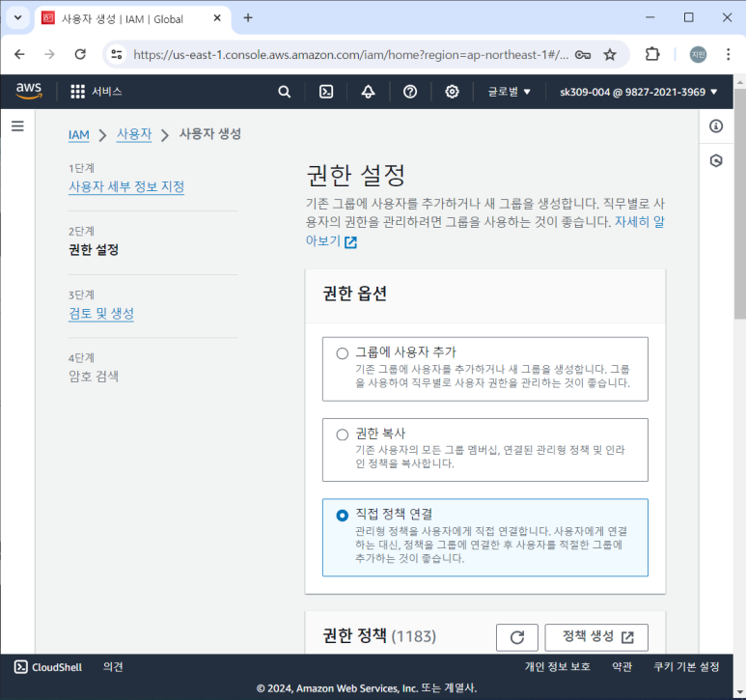Click the 정책 생성 button
The image size is (746, 700).
click(x=596, y=637)
